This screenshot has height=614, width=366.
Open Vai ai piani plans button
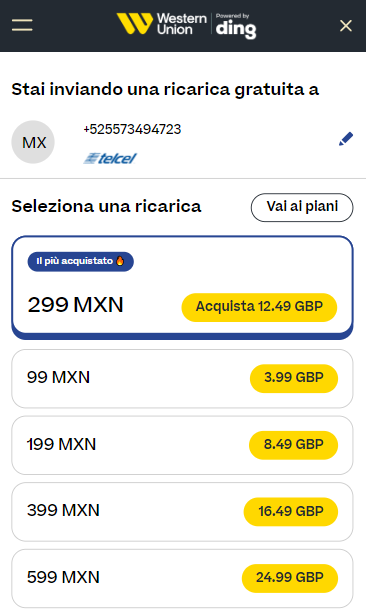pyautogui.click(x=302, y=207)
